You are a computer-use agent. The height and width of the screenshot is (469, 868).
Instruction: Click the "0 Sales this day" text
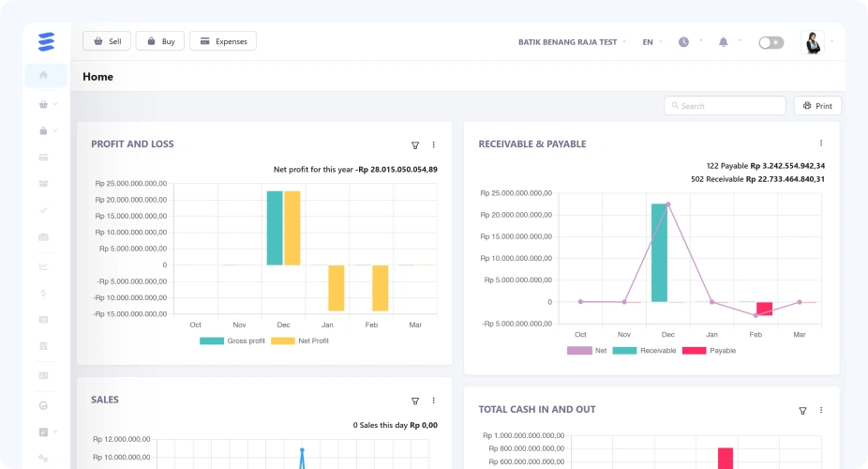click(381, 425)
